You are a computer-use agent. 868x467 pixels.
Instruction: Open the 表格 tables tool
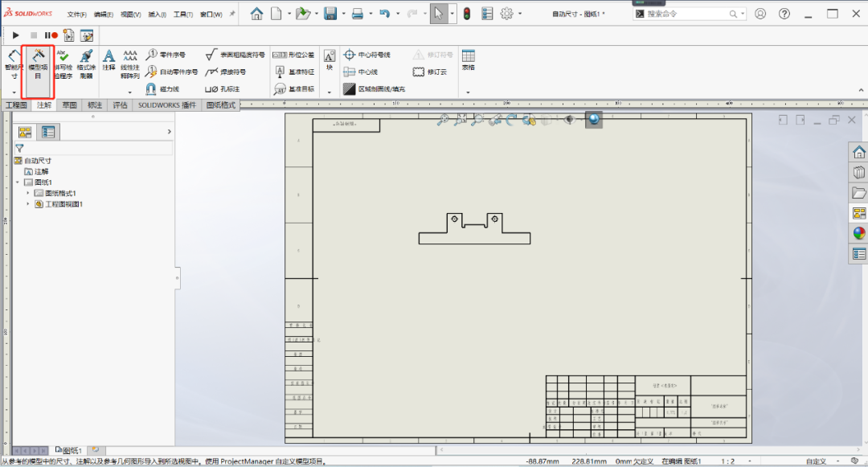click(469, 59)
